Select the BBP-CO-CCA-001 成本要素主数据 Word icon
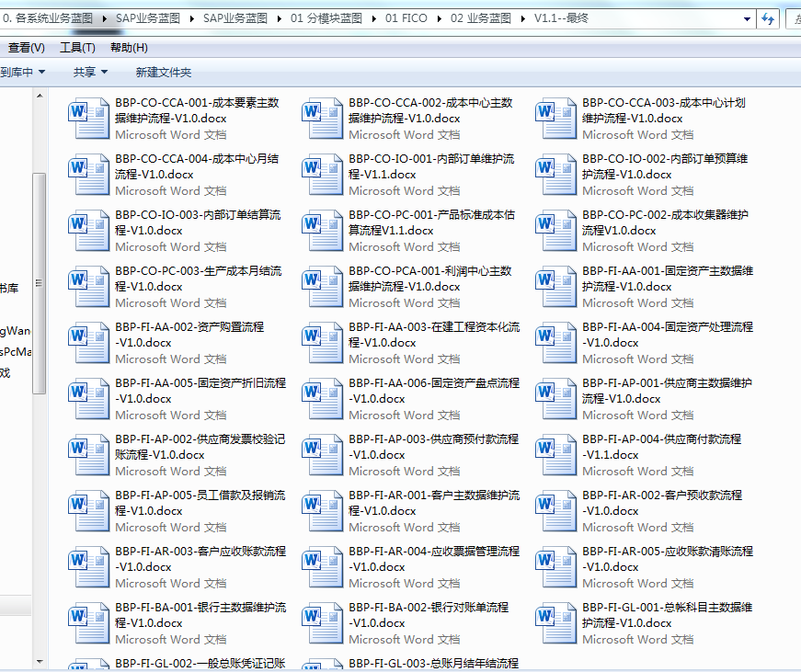Viewport: 801px width, 672px height. [89, 119]
